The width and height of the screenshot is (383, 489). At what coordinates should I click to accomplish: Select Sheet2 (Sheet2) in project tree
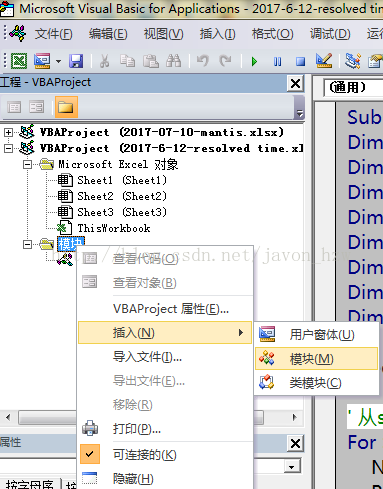[122, 196]
